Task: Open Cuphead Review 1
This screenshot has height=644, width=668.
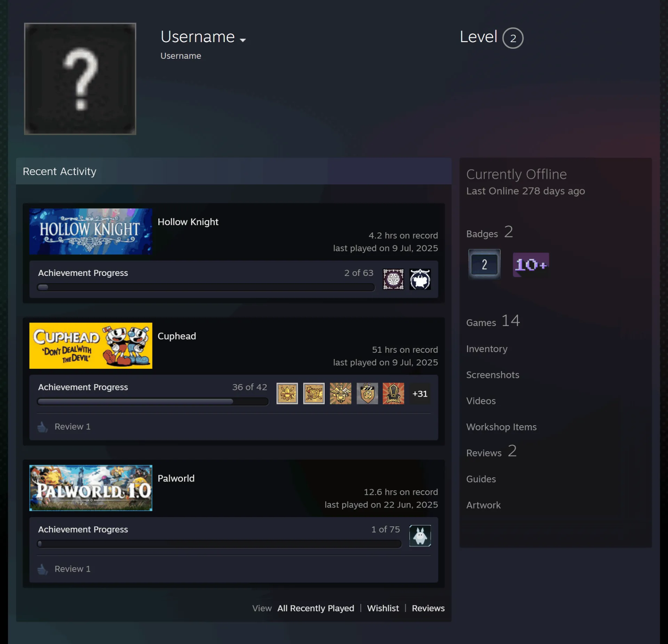Action: (x=72, y=427)
